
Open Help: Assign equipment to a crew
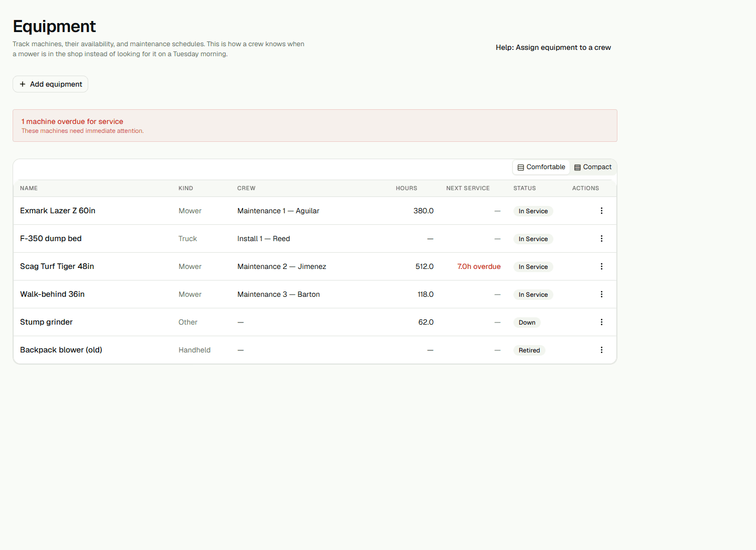click(x=553, y=47)
